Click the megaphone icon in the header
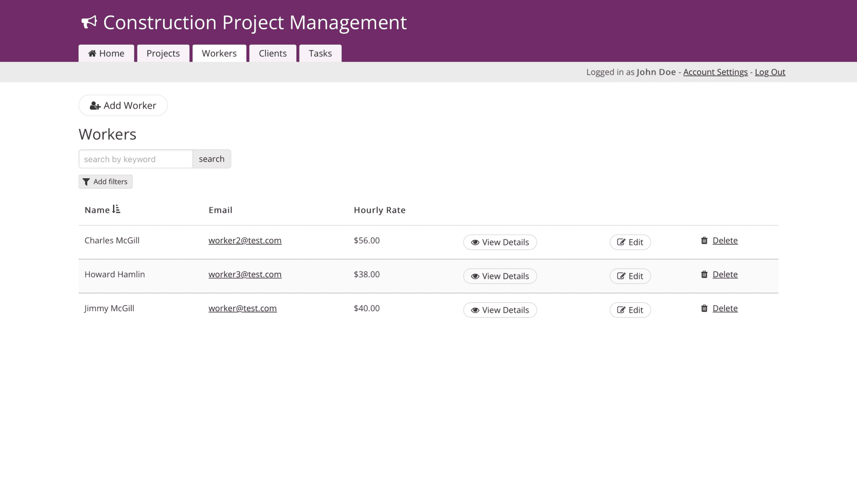Viewport: 857px width, 504px height. 89,22
